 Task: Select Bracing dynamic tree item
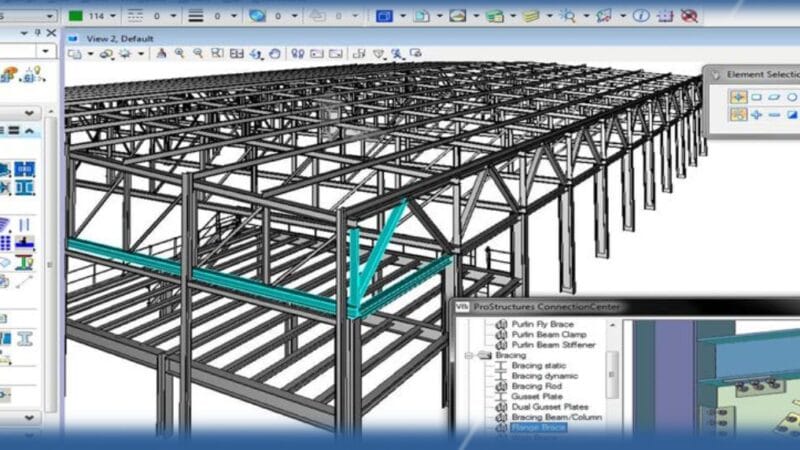click(544, 376)
